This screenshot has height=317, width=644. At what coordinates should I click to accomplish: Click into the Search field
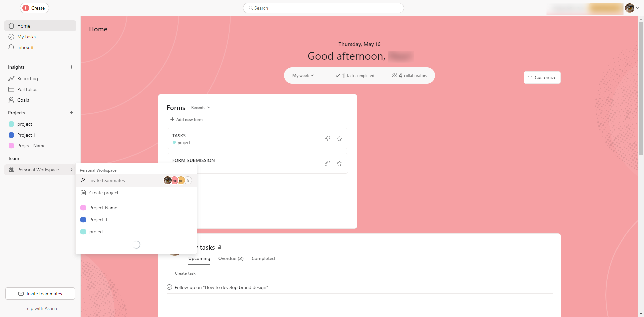(323, 8)
